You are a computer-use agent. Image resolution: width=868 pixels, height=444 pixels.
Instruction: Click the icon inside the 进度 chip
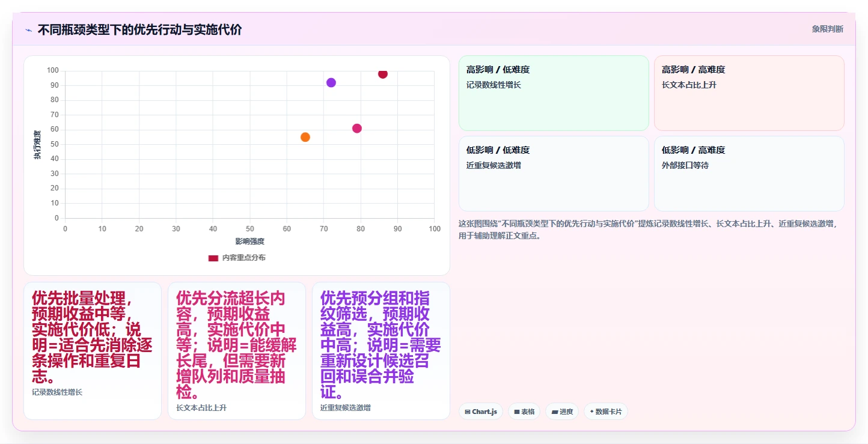tap(555, 412)
